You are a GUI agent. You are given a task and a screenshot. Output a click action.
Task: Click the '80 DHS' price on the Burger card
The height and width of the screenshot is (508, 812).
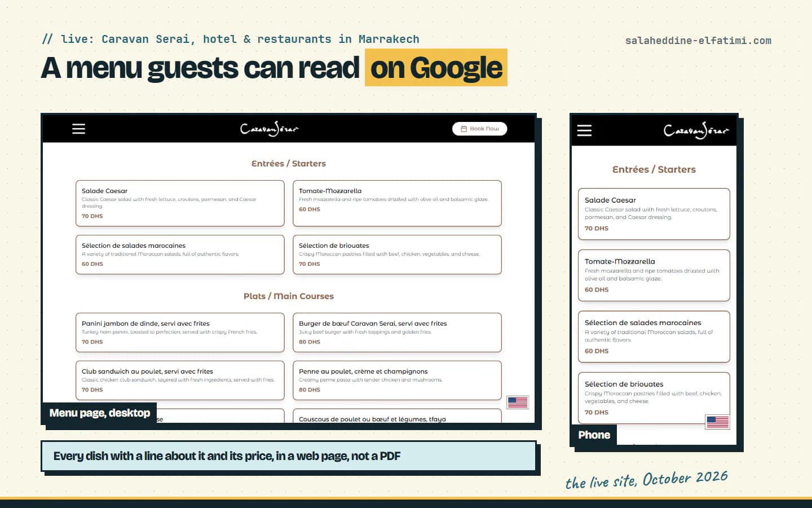coord(310,342)
